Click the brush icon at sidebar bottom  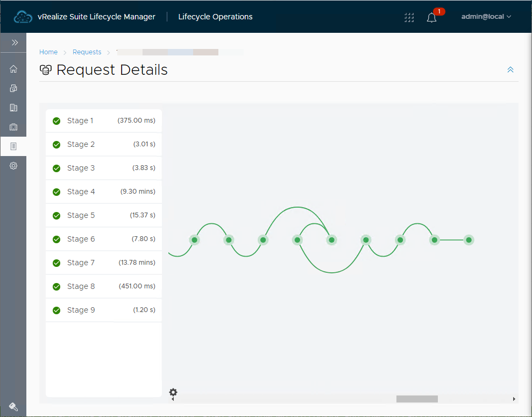(13, 406)
